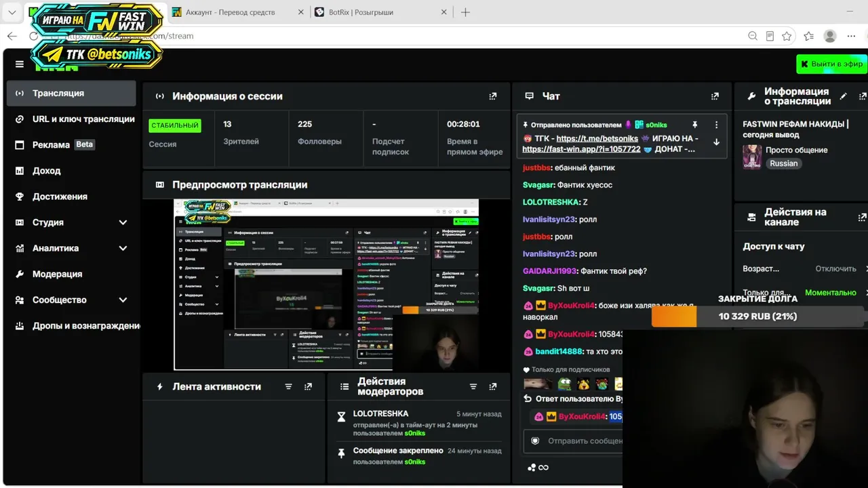This screenshot has width=868, height=488.
Task: Pop out the Лента активности panel
Action: click(x=309, y=386)
